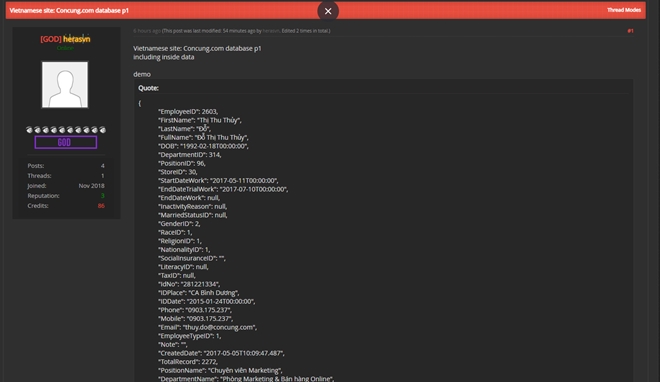The image size is (660, 382).
Task: Click the "EndDateTrialWork" line
Action: [223, 189]
